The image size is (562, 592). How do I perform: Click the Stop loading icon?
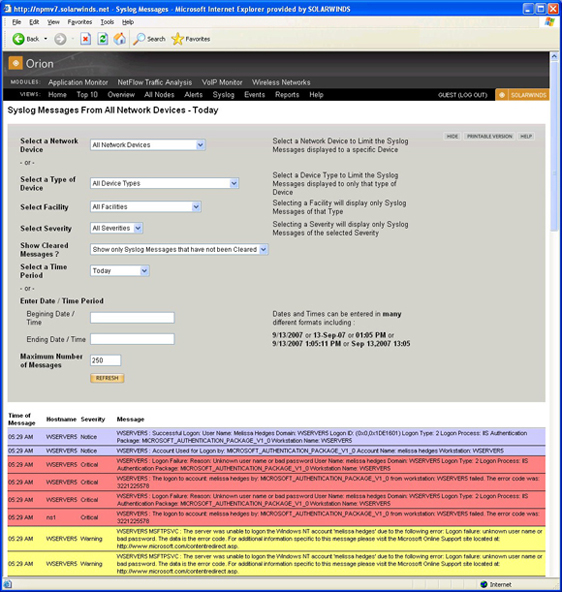pyautogui.click(x=86, y=39)
